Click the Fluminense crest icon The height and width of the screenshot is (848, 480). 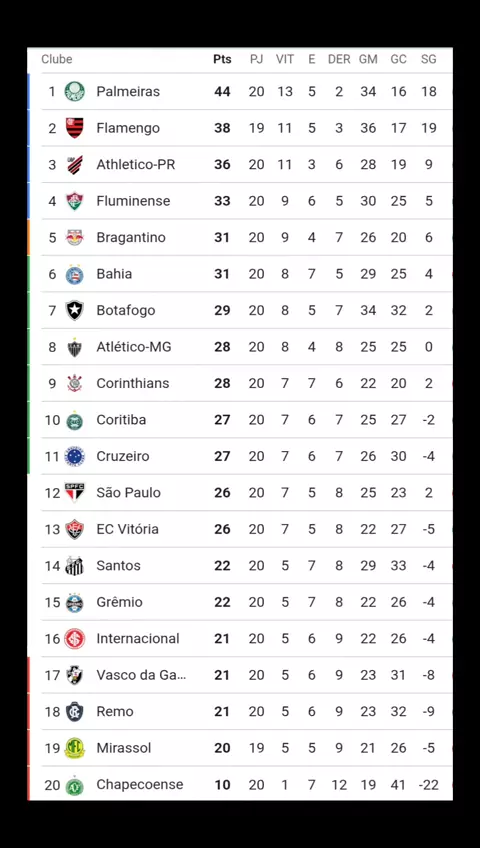75,201
